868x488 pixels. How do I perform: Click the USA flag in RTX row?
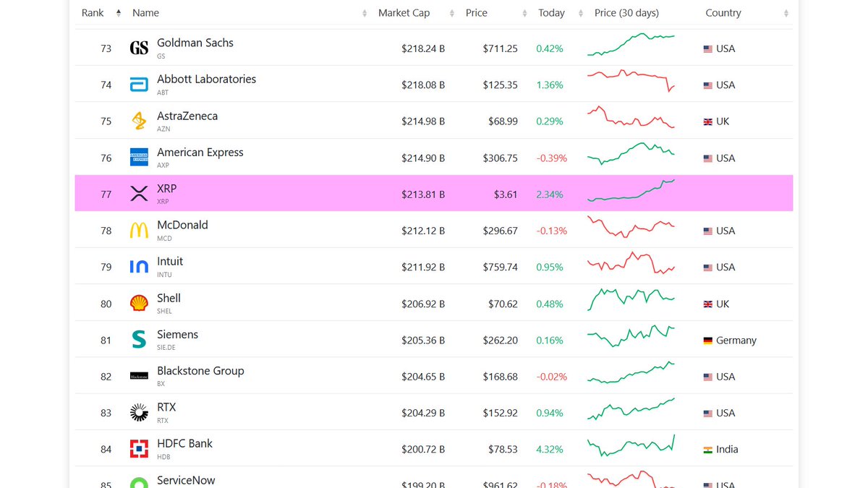[708, 414]
